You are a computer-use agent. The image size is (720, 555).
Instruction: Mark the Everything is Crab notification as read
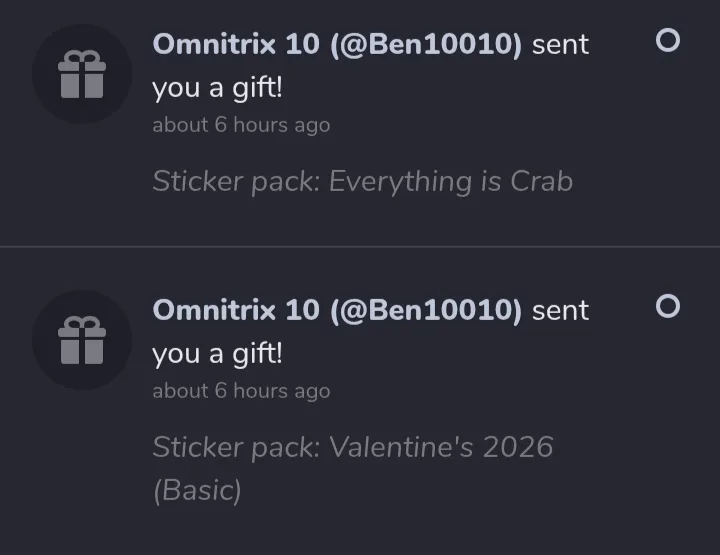pyautogui.click(x=667, y=41)
